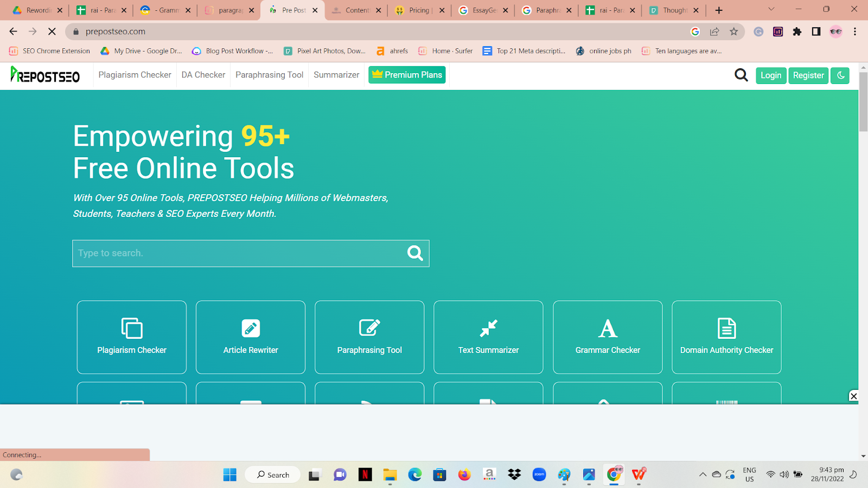
Task: Open the Paraphrasing Tool card with pencil icon
Action: tap(369, 337)
